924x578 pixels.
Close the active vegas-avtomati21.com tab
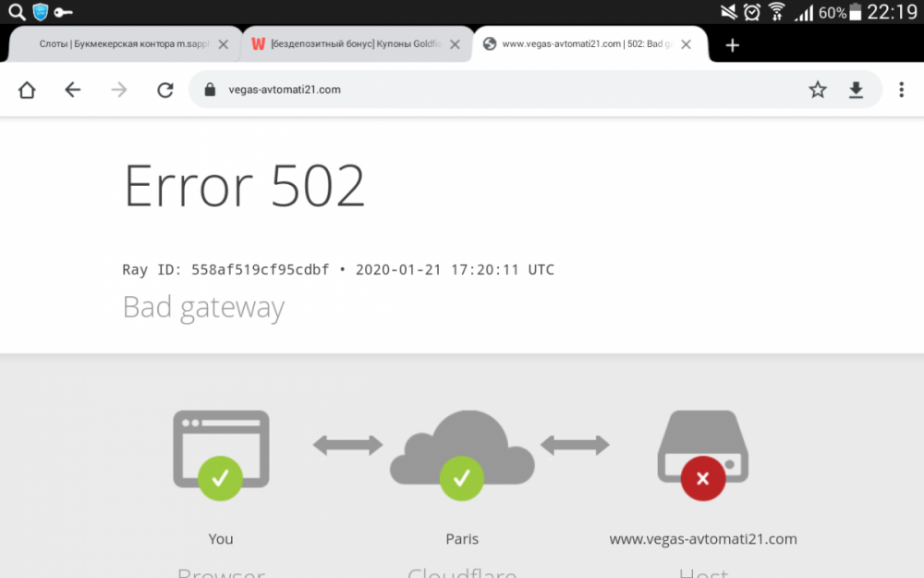click(x=686, y=43)
